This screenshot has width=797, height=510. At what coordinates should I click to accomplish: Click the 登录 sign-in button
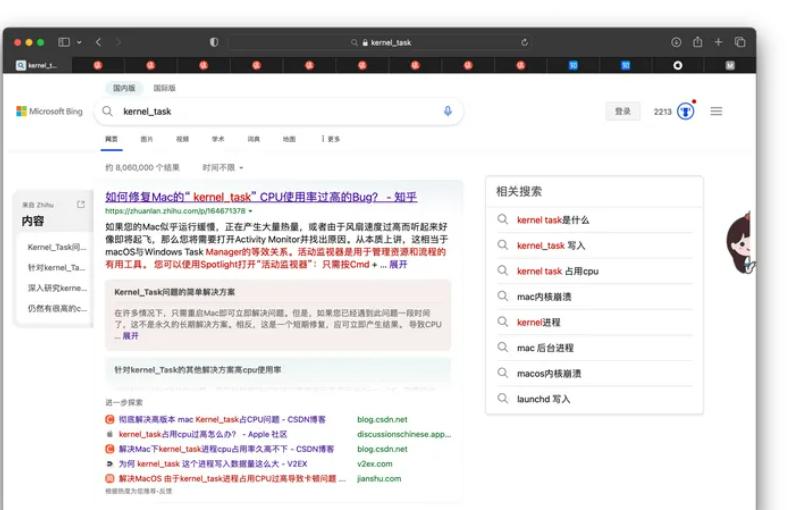623,111
